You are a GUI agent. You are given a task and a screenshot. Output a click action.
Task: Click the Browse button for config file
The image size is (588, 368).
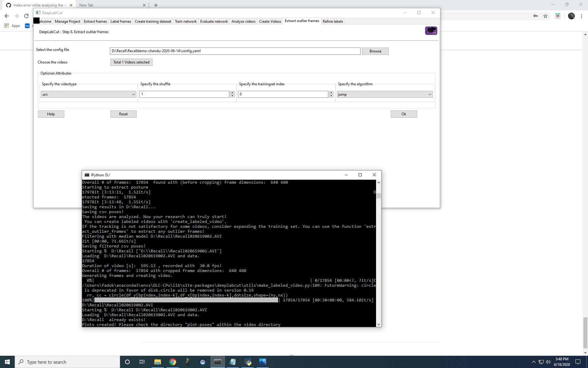tap(375, 51)
